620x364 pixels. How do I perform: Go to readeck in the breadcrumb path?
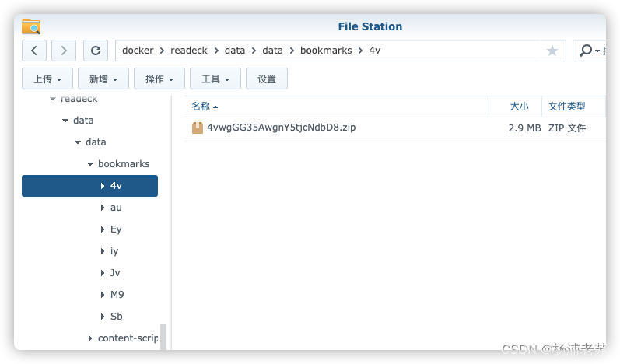(188, 51)
